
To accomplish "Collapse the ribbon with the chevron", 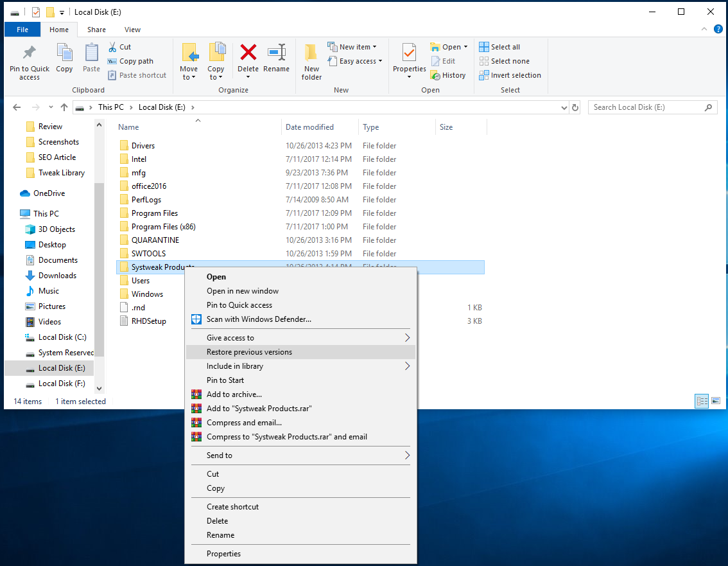I will (704, 29).
